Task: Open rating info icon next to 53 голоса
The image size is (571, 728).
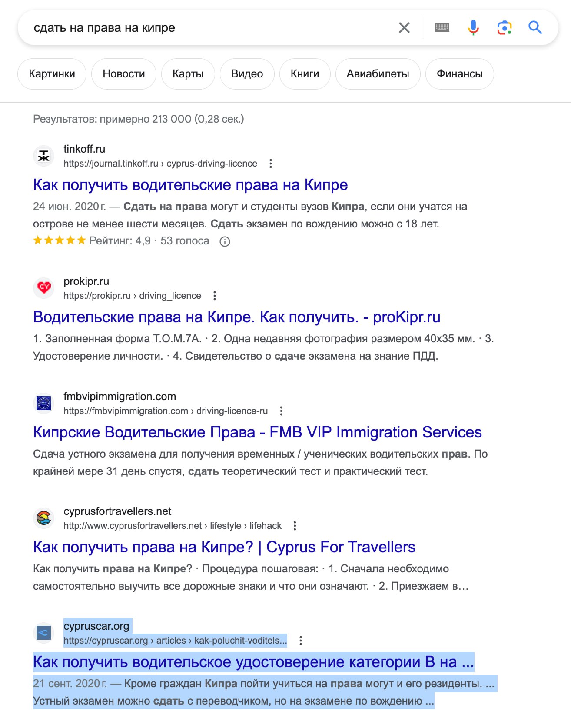Action: point(225,241)
